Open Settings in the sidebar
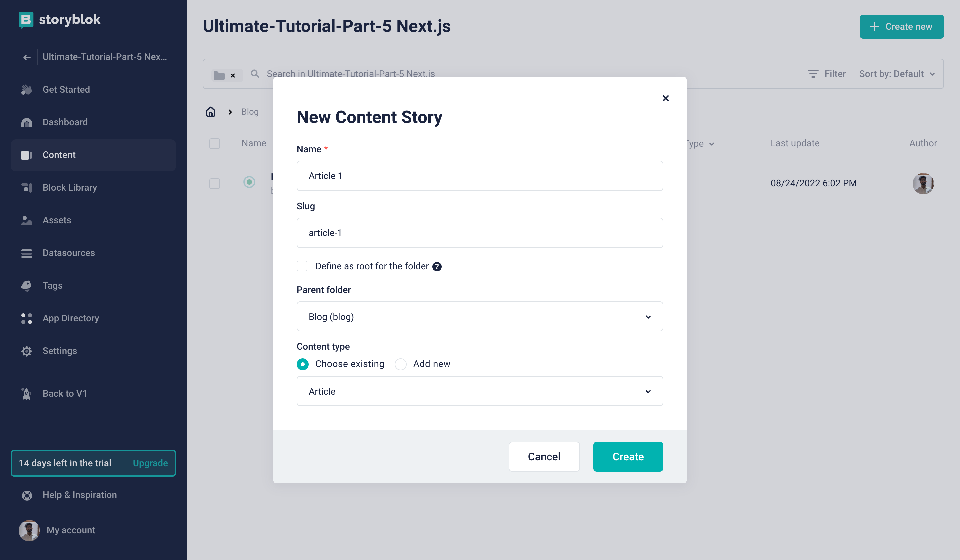960x560 pixels. [93, 351]
